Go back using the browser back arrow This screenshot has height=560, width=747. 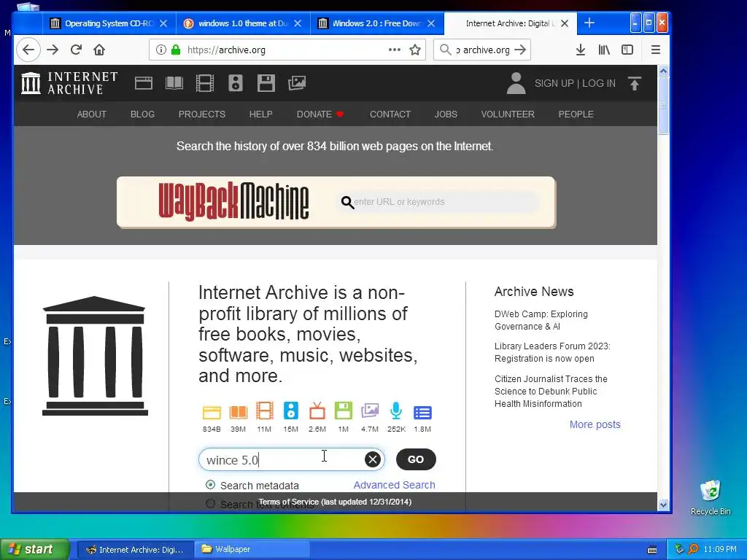[x=28, y=50]
